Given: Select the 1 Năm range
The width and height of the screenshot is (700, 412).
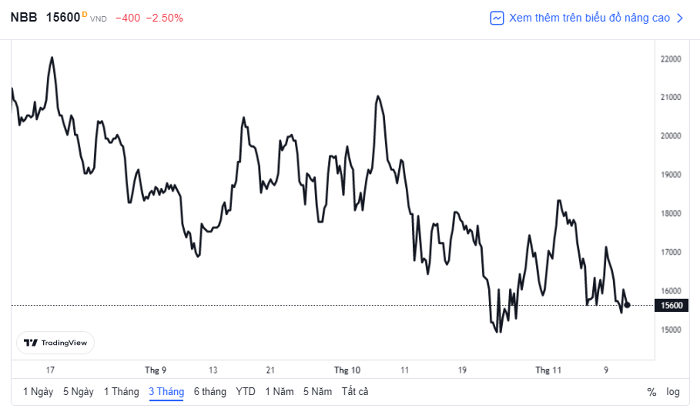Looking at the screenshot, I should [279, 392].
